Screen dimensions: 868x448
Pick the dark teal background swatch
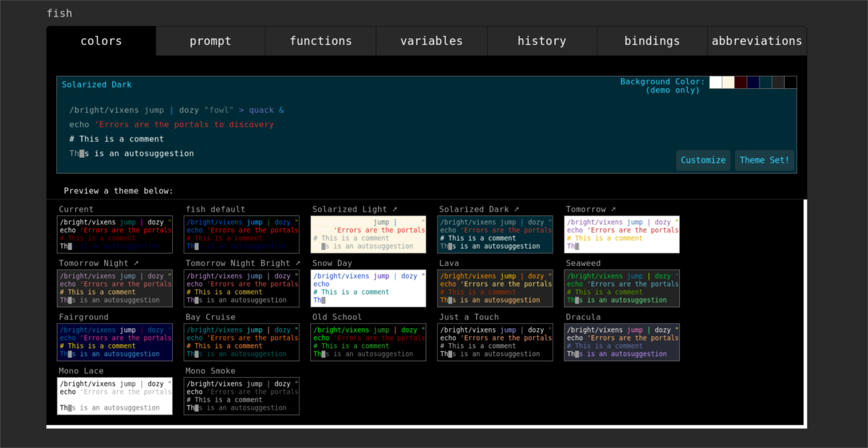(765, 82)
